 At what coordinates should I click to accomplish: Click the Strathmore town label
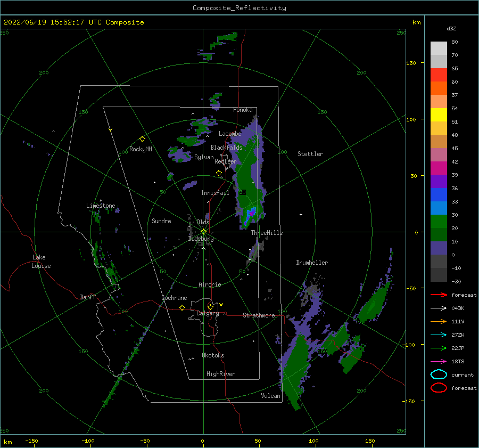259,315
